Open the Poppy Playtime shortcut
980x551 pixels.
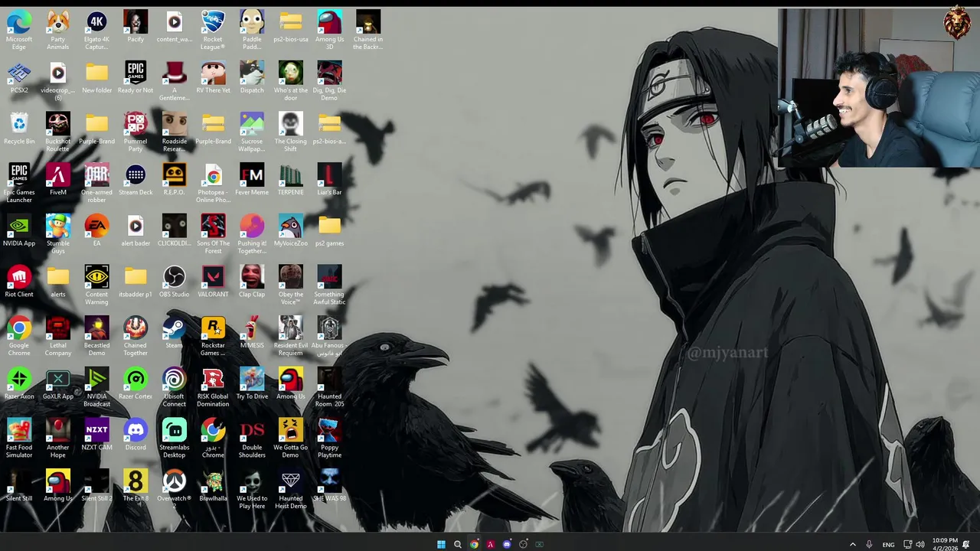(x=329, y=438)
